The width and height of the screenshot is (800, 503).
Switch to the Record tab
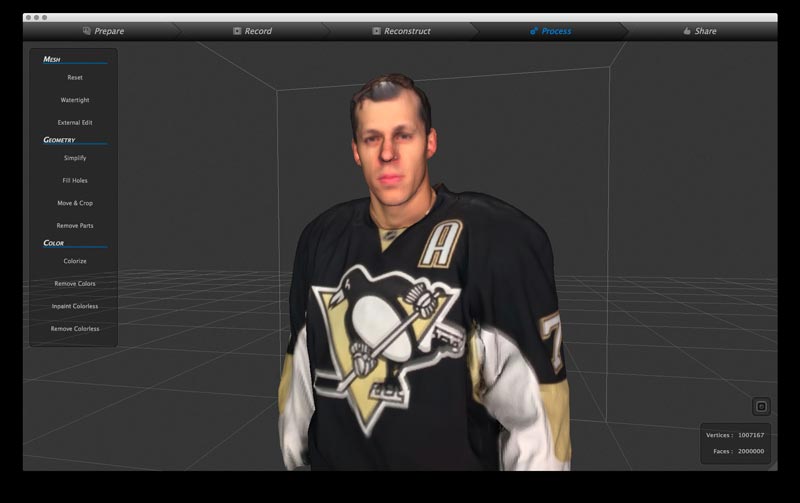(252, 31)
